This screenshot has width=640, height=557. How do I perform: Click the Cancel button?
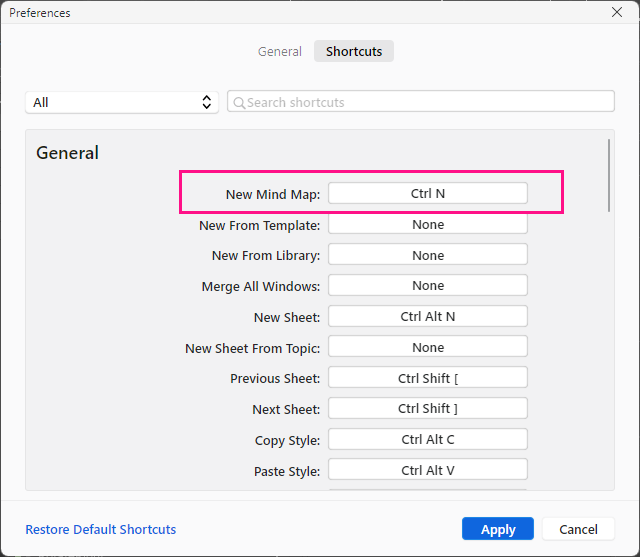(x=578, y=529)
